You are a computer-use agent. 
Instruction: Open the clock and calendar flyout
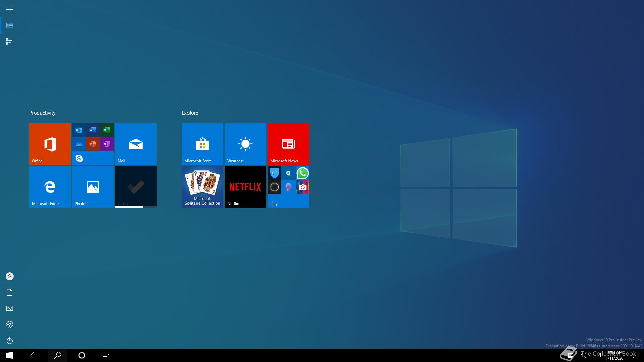[614, 355]
